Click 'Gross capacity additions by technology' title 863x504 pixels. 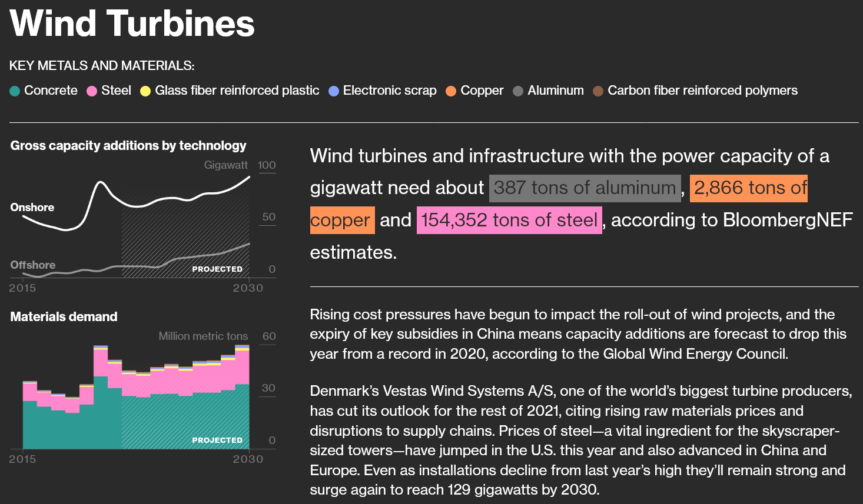click(x=128, y=146)
